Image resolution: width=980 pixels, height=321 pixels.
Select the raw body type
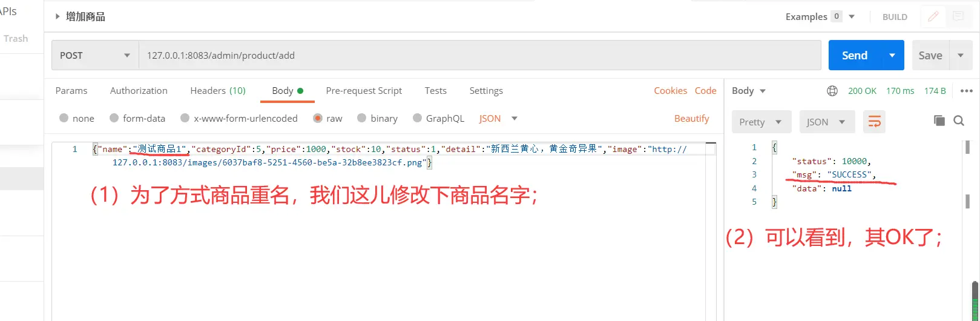pos(327,118)
